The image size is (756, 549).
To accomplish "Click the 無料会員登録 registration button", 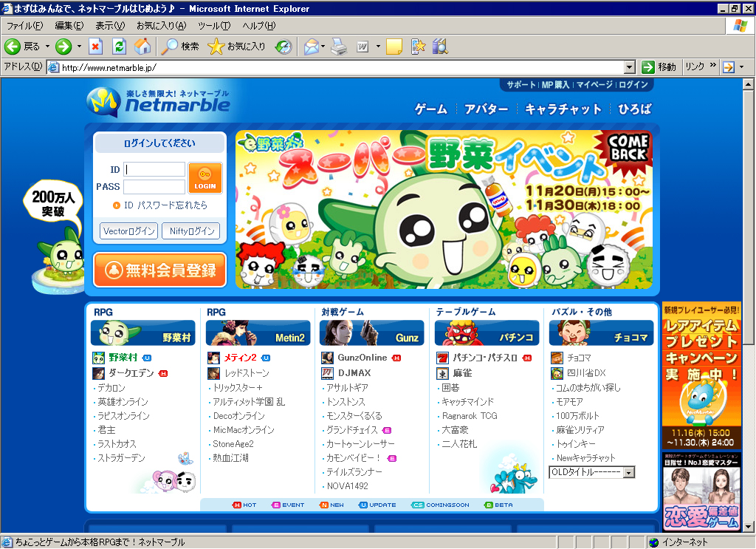I will [159, 270].
